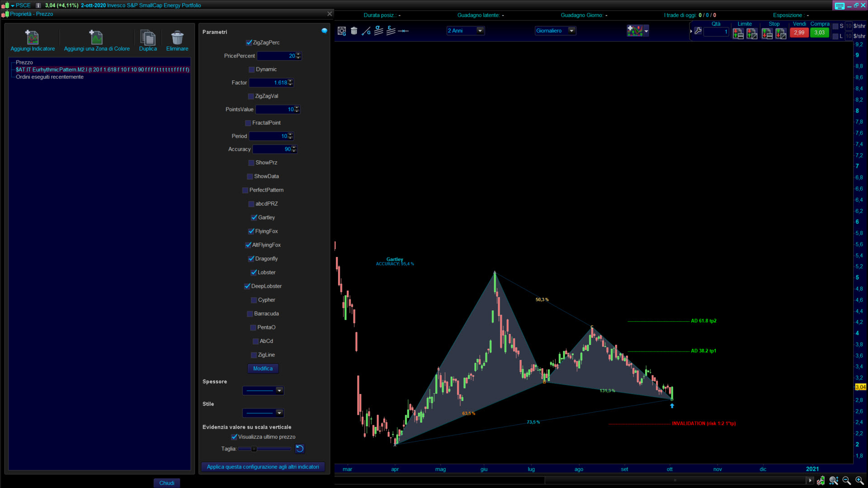Image resolution: width=868 pixels, height=488 pixels.
Task: Enable the Cypher checkbox
Action: [254, 300]
